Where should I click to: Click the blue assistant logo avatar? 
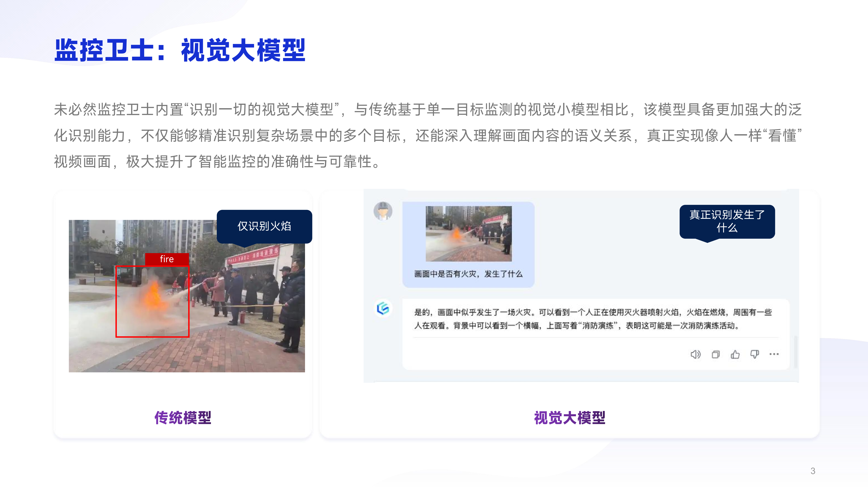pyautogui.click(x=383, y=308)
